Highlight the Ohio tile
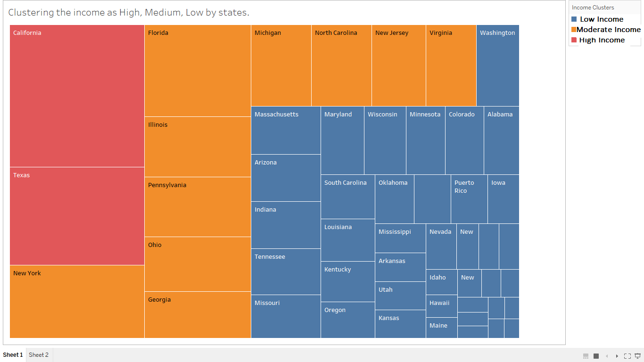This screenshot has width=644, height=362. click(x=198, y=264)
